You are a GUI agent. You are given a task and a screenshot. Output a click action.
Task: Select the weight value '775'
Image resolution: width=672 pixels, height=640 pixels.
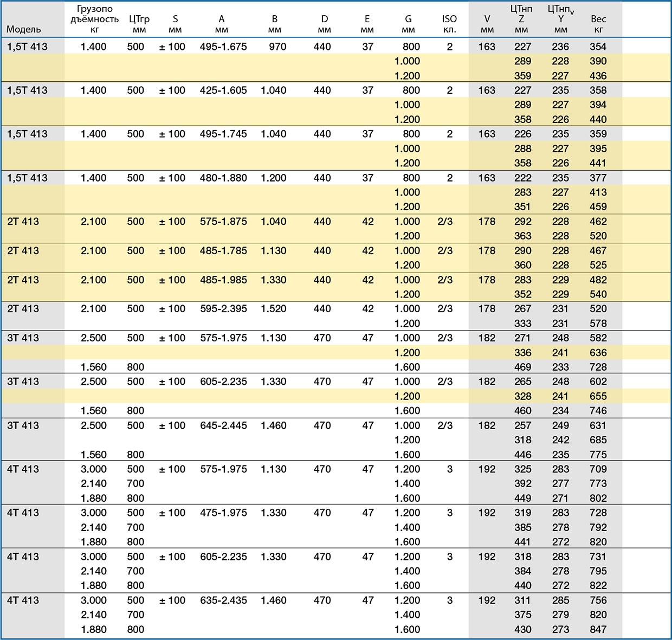tap(598, 455)
